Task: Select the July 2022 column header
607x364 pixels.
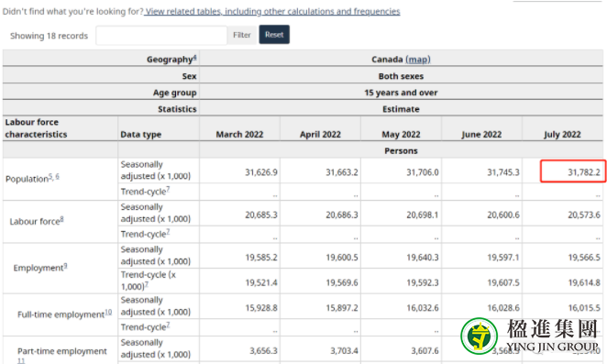Action: point(562,135)
